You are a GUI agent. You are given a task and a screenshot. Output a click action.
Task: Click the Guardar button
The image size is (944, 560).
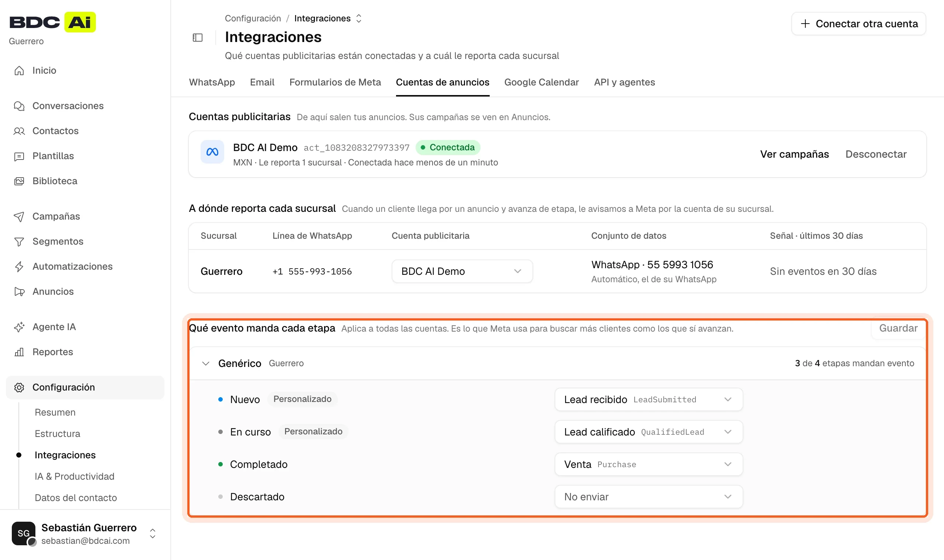click(898, 328)
